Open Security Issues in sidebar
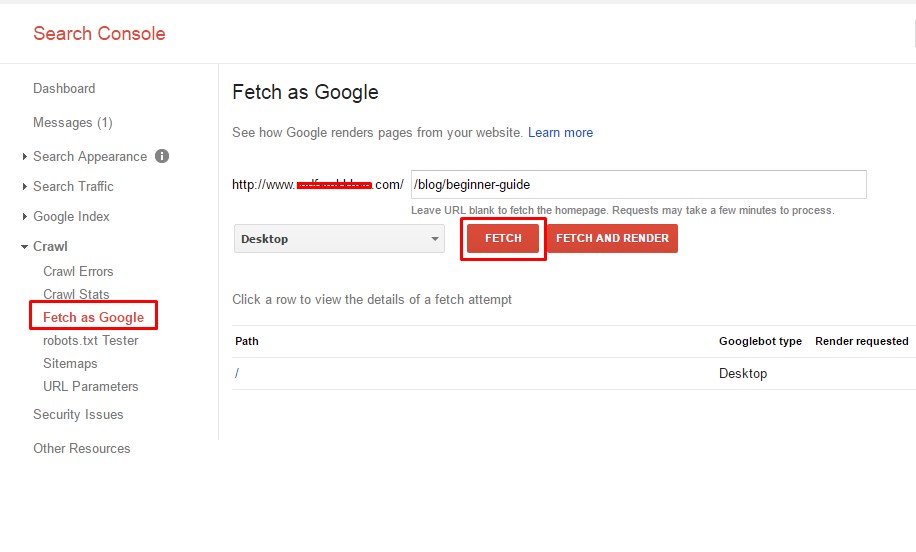The image size is (916, 552). click(78, 414)
